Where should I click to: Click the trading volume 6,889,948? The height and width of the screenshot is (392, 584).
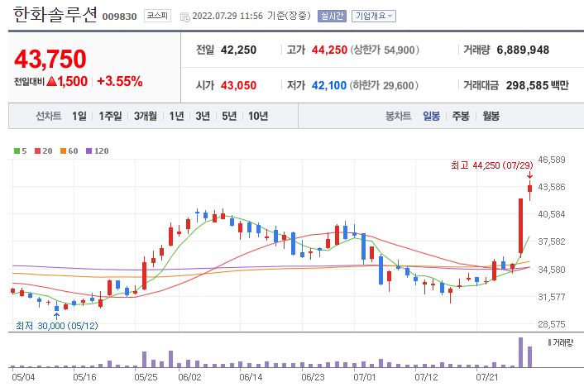523,50
